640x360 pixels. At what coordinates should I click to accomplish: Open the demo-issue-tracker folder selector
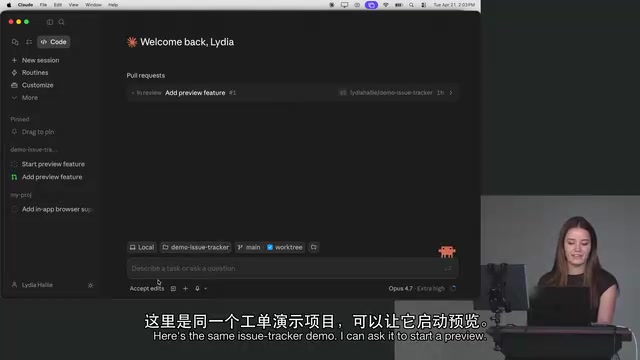(x=196, y=247)
